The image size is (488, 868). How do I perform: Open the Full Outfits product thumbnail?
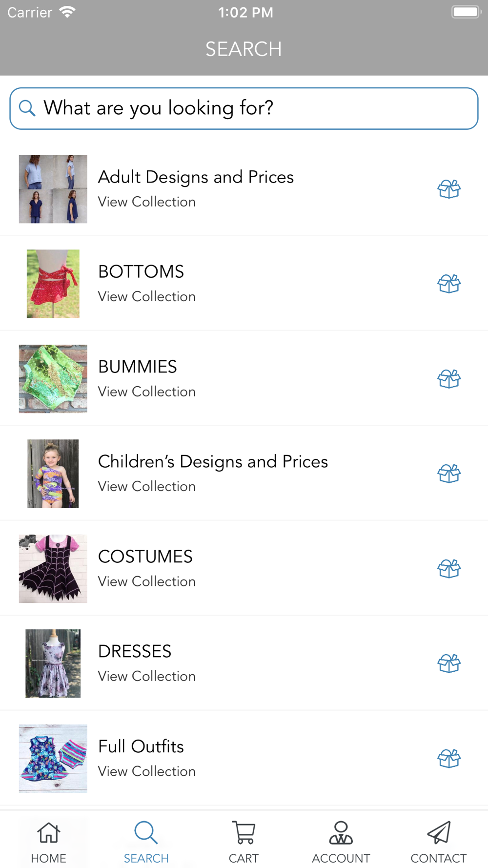(x=53, y=759)
